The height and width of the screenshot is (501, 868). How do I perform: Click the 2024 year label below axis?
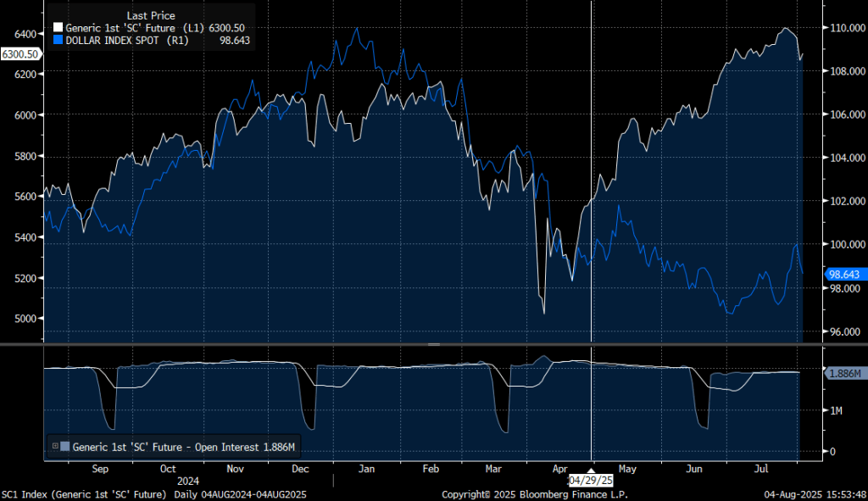(x=188, y=480)
